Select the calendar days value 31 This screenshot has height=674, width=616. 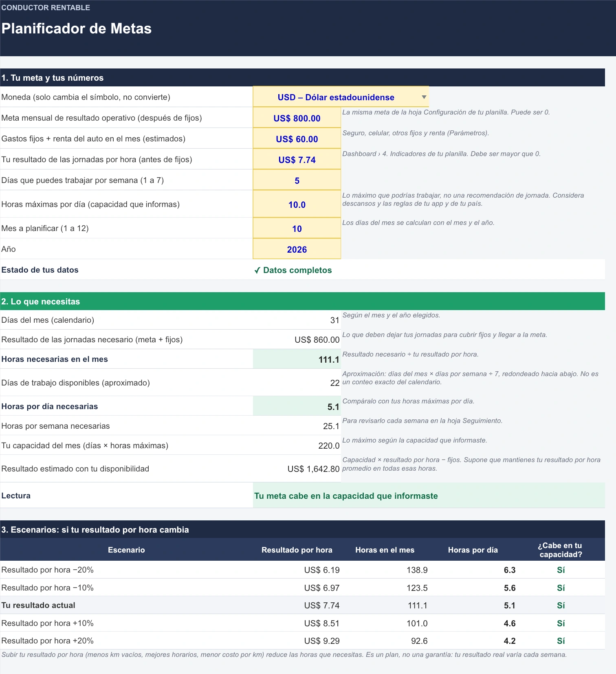coord(334,320)
